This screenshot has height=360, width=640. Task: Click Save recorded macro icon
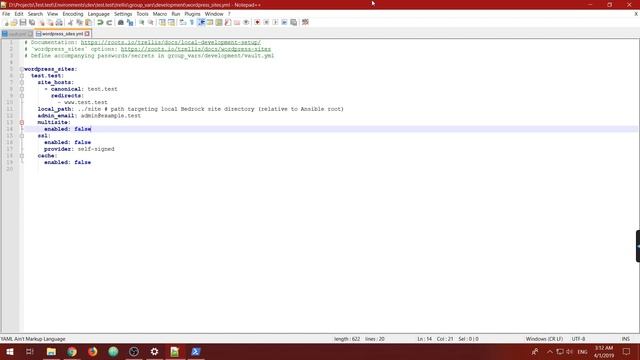(293, 22)
